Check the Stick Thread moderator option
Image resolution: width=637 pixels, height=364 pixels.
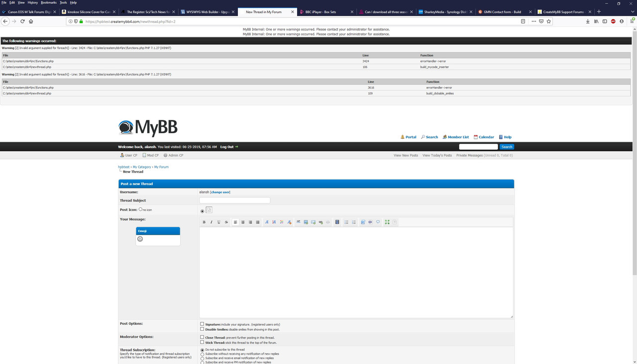(202, 342)
